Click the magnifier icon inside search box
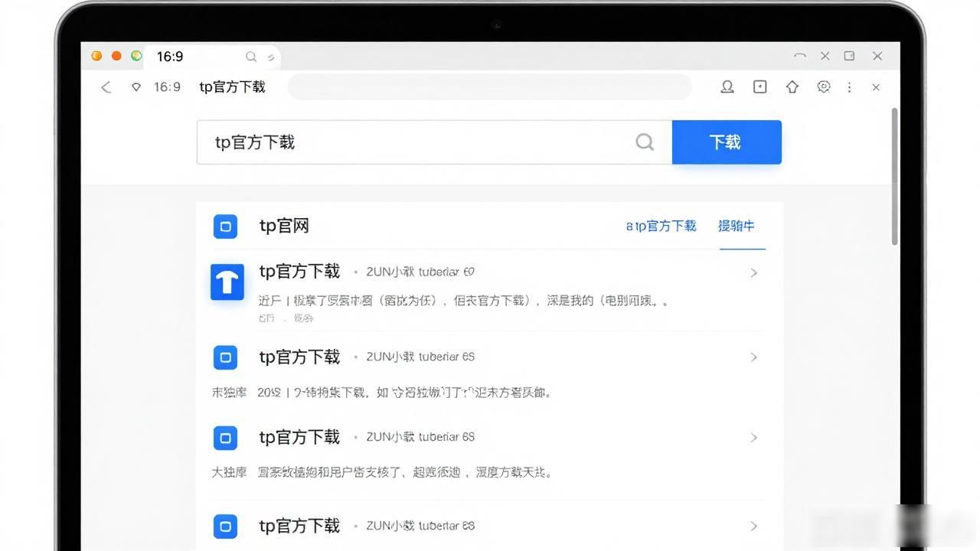 pos(645,142)
